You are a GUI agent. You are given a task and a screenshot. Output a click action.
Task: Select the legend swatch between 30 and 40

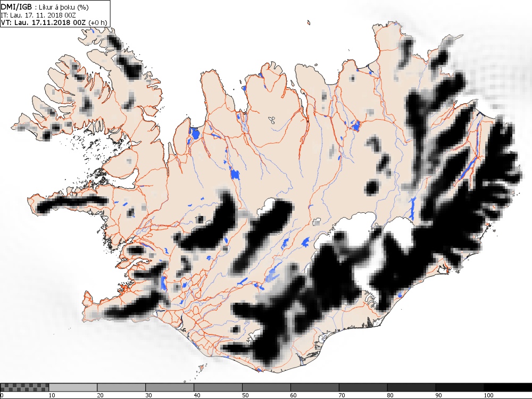(x=170, y=387)
